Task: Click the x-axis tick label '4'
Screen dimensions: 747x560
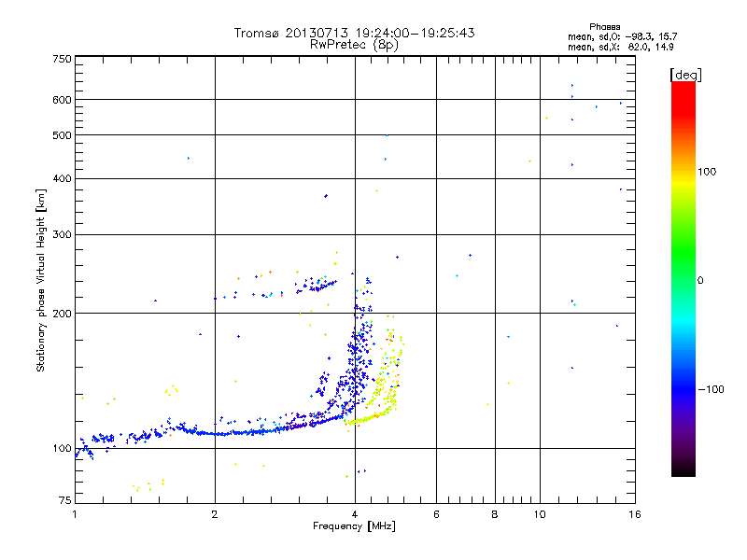Action: (355, 514)
